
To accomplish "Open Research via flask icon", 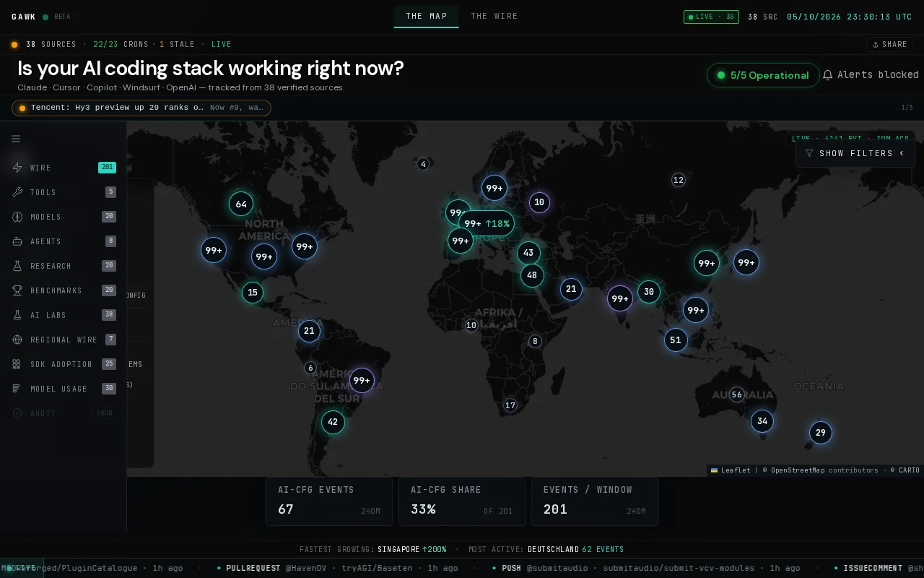I will [x=17, y=266].
